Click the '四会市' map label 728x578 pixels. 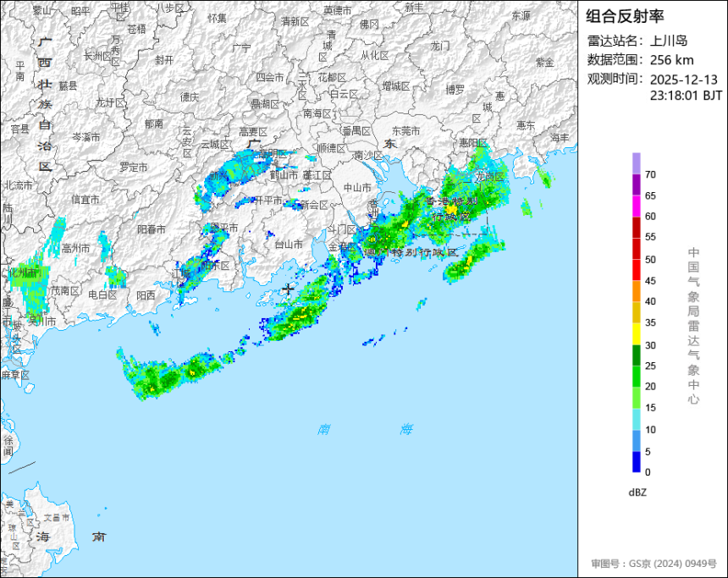coord(270,78)
